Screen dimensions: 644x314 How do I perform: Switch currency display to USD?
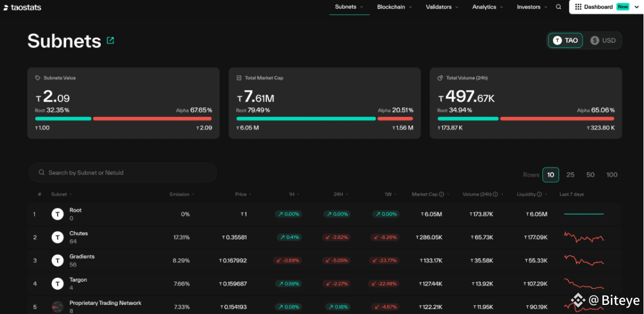[x=603, y=40]
